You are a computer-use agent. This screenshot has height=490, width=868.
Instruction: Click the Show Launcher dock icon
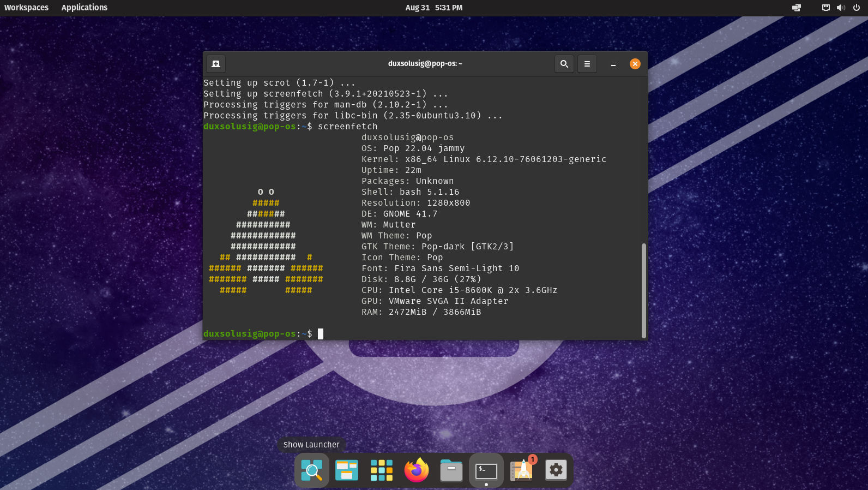(312, 470)
